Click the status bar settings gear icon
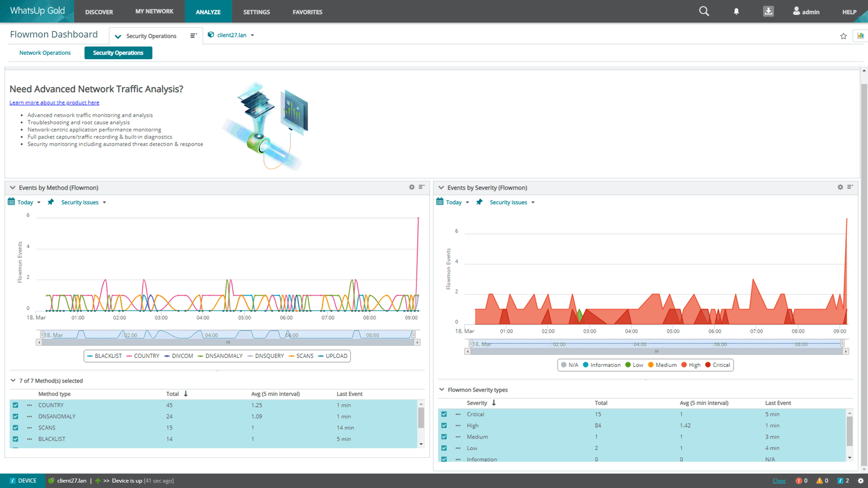868x488 pixels. tap(860, 481)
